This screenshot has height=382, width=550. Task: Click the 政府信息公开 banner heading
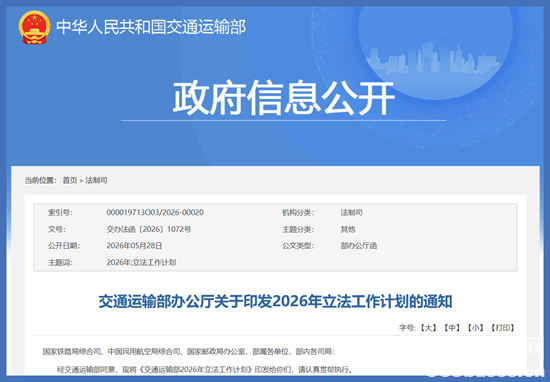tap(284, 98)
